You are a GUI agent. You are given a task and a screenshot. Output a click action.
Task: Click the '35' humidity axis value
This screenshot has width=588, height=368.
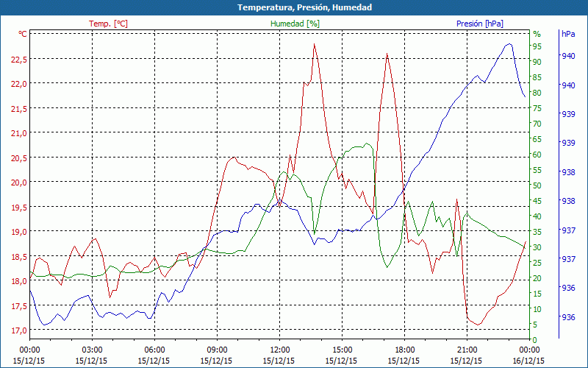pyautogui.click(x=537, y=232)
